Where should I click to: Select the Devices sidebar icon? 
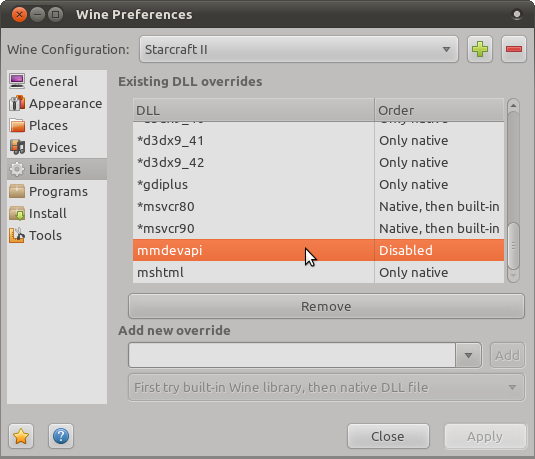tap(17, 147)
